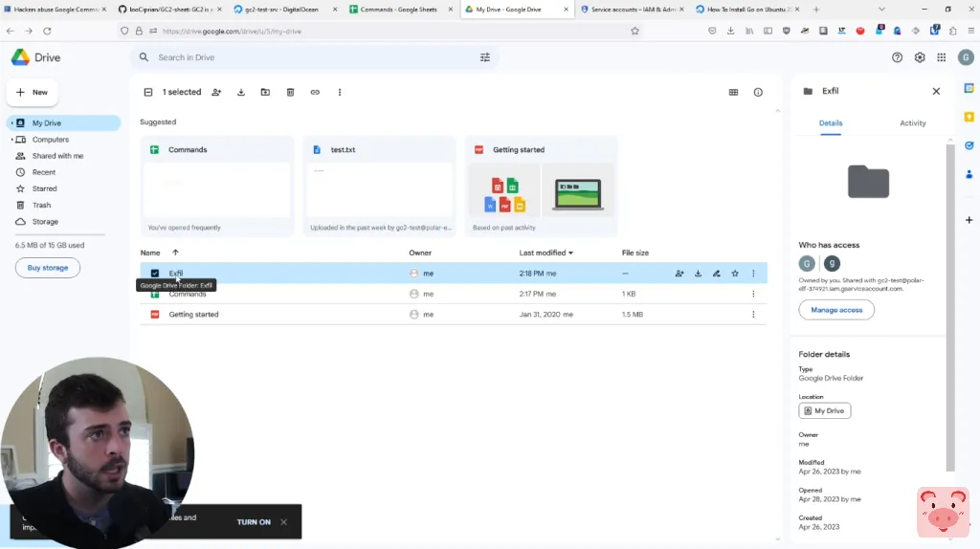The image size is (980, 549).
Task: Deselect all using the toolbar checkbox
Action: (x=148, y=92)
